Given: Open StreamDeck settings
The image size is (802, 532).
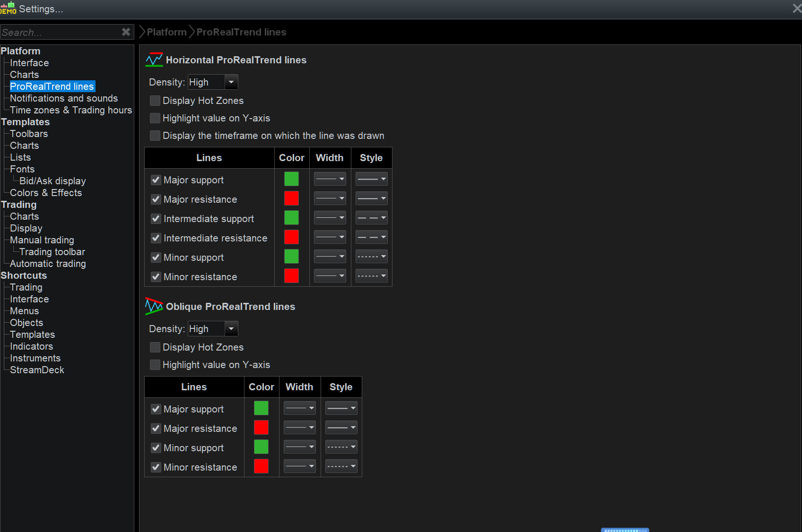Looking at the screenshot, I should pyautogui.click(x=37, y=370).
